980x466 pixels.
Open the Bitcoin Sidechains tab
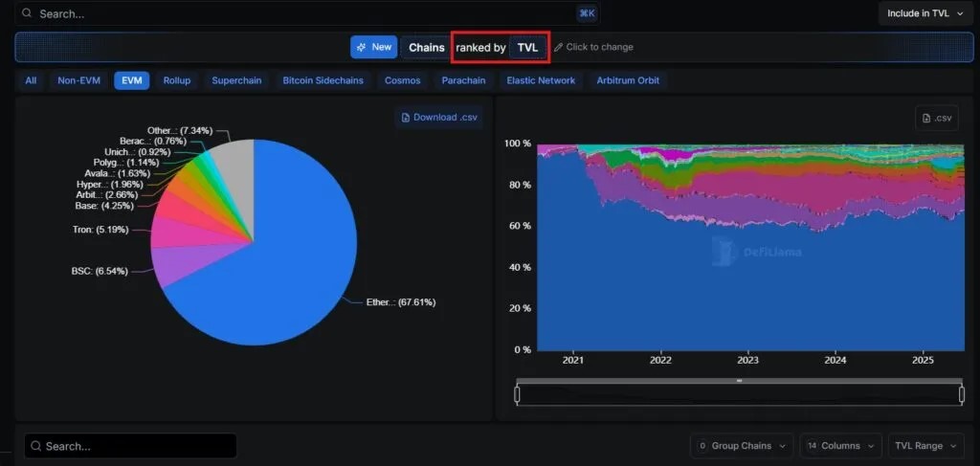[x=323, y=80]
